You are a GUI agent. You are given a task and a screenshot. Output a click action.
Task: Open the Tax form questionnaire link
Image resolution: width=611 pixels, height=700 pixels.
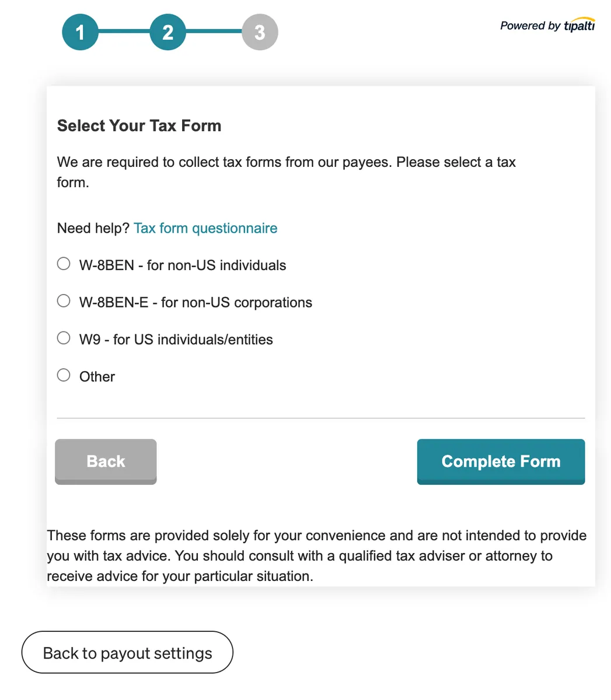(205, 228)
